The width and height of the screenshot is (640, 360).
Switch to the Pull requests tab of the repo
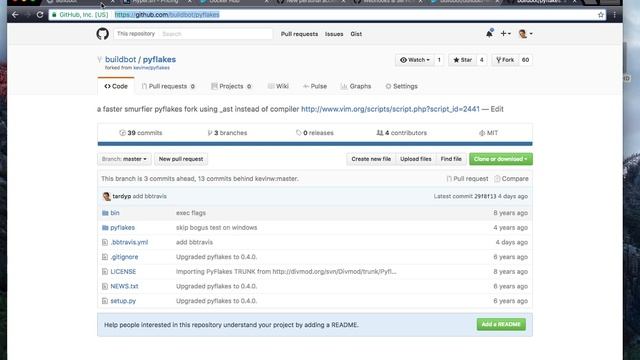point(168,87)
